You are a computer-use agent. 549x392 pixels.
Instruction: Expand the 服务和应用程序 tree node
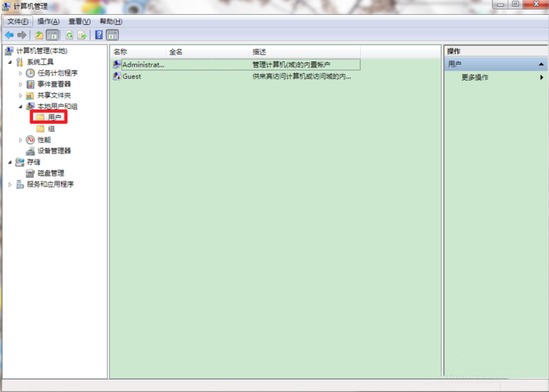10,184
